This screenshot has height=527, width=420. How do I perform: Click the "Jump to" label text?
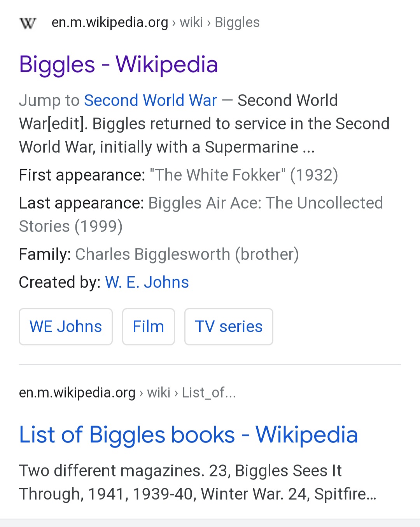point(49,100)
